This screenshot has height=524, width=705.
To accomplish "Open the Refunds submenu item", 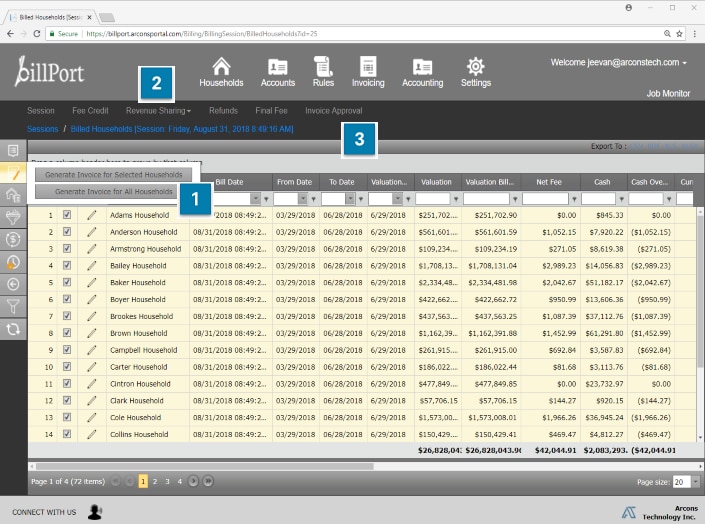I will point(223,111).
